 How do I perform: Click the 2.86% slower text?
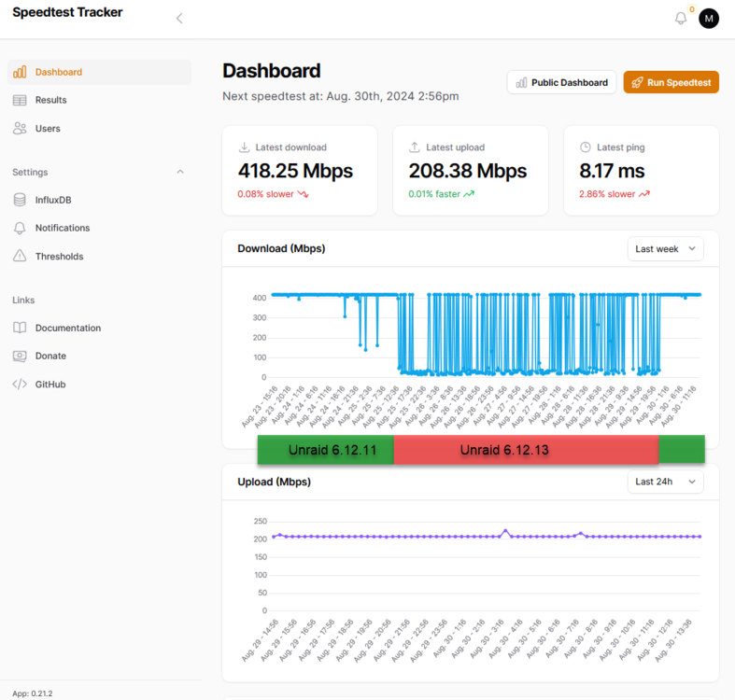click(x=607, y=194)
